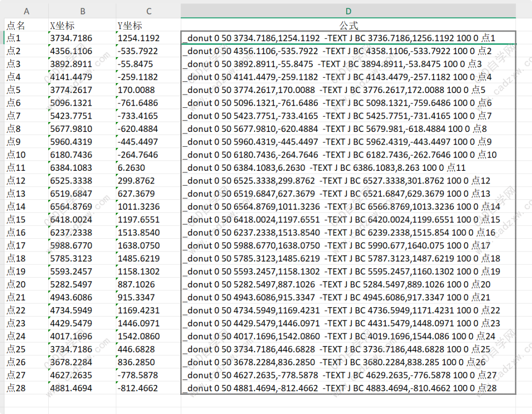Select the formula cell ending in 点11

point(348,167)
